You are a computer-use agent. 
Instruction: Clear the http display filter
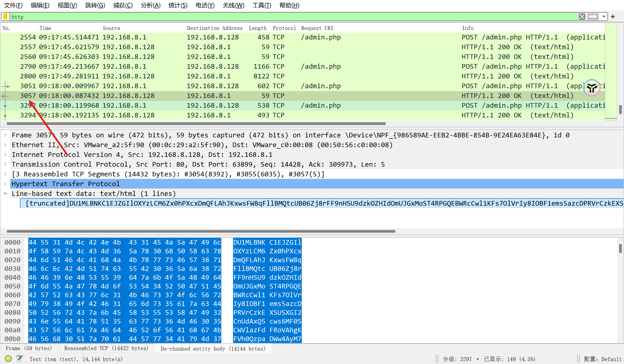(x=582, y=17)
